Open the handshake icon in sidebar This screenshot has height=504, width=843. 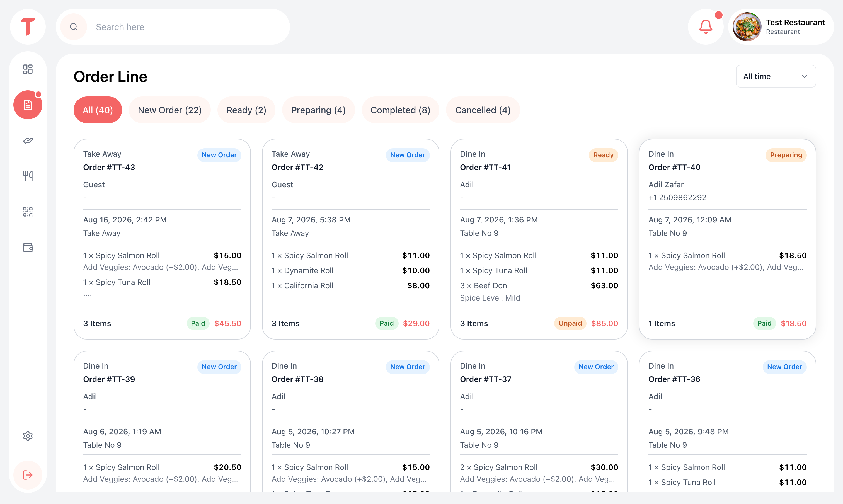(28, 140)
